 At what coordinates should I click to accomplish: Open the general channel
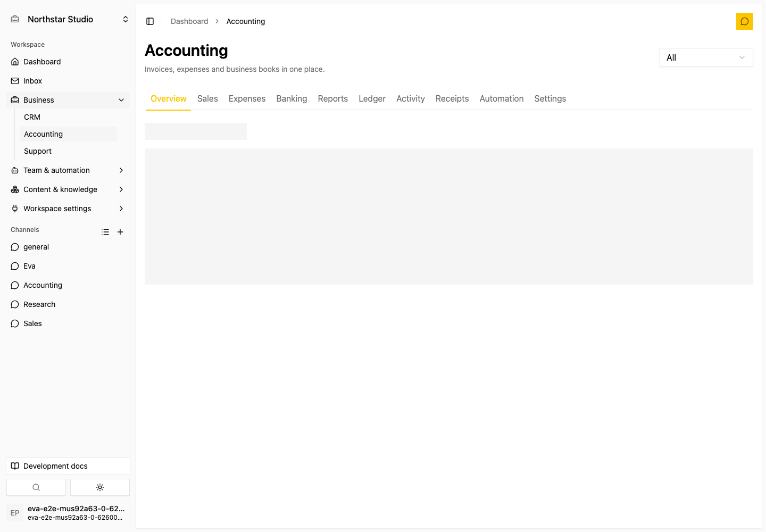click(68, 247)
